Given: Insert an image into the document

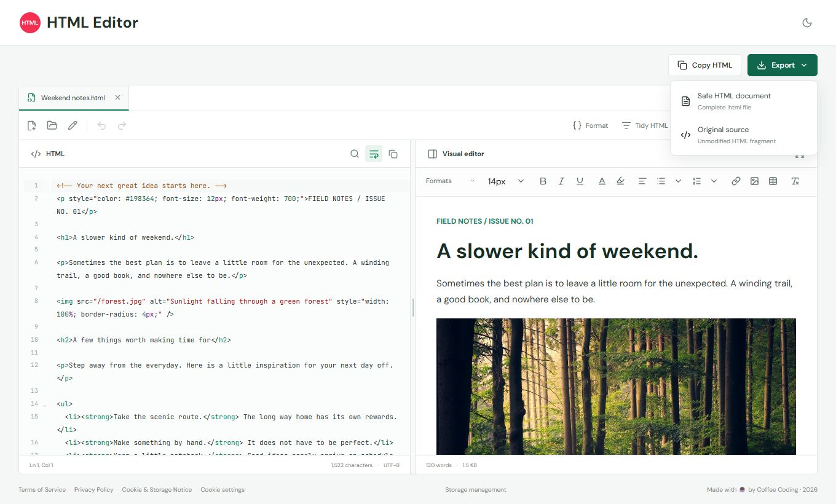Looking at the screenshot, I should pyautogui.click(x=754, y=181).
